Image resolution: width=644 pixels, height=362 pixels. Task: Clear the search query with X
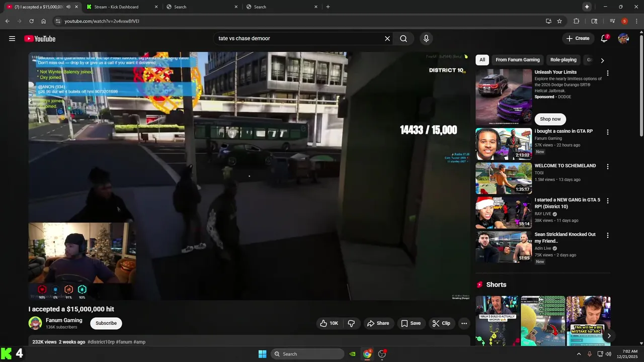tap(387, 39)
